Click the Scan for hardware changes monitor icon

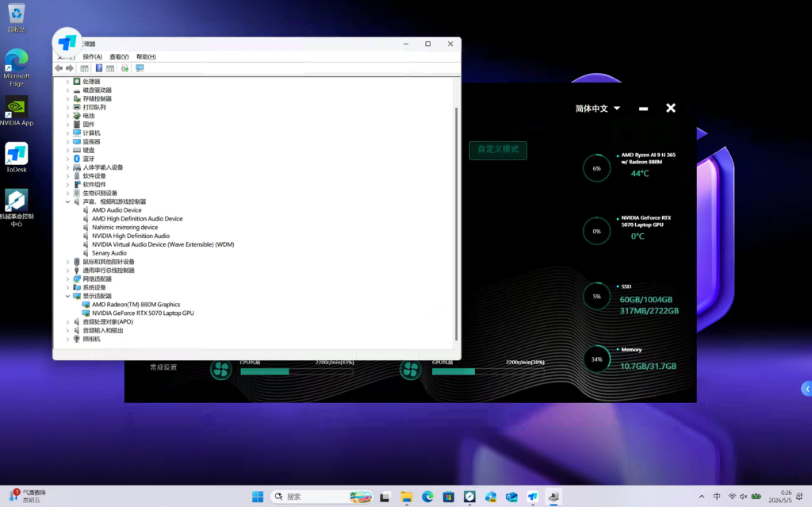click(140, 68)
